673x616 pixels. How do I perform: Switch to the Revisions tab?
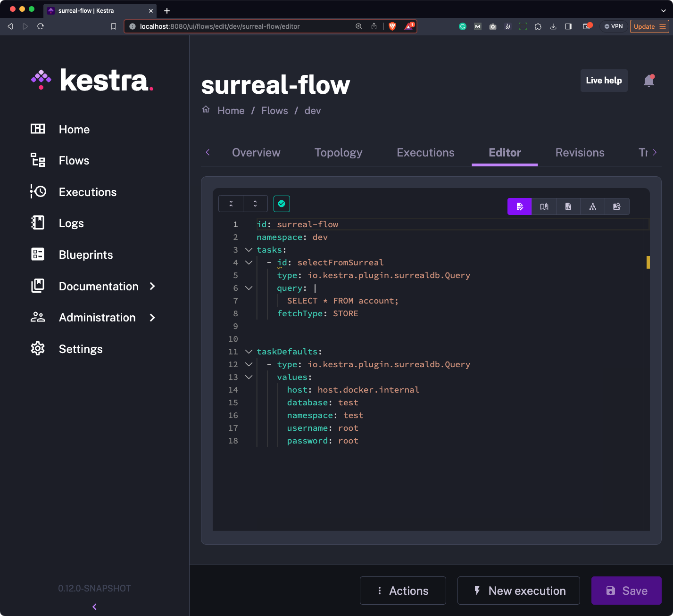click(580, 152)
